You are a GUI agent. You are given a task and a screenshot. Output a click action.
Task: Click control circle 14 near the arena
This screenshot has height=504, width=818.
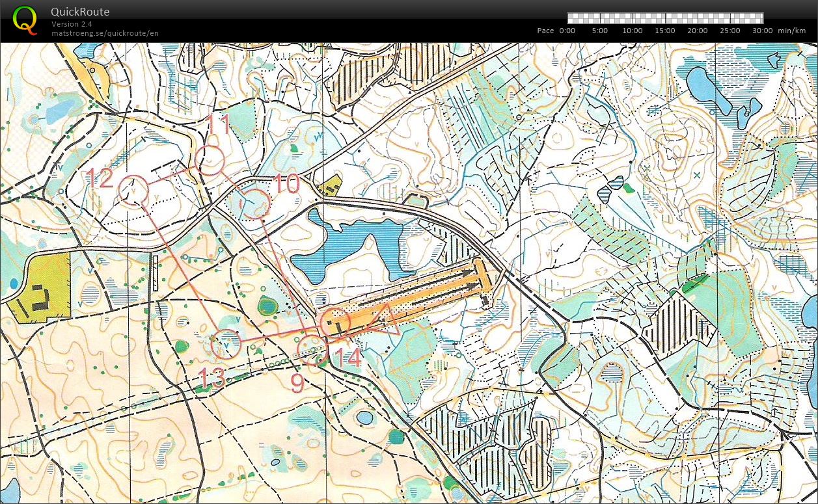point(336,323)
